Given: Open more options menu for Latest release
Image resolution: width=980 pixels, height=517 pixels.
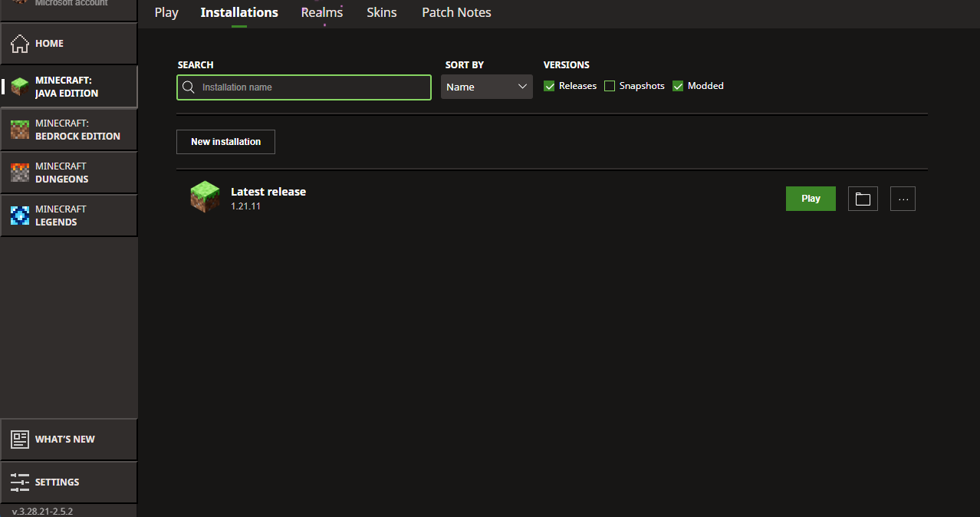Looking at the screenshot, I should pos(903,199).
